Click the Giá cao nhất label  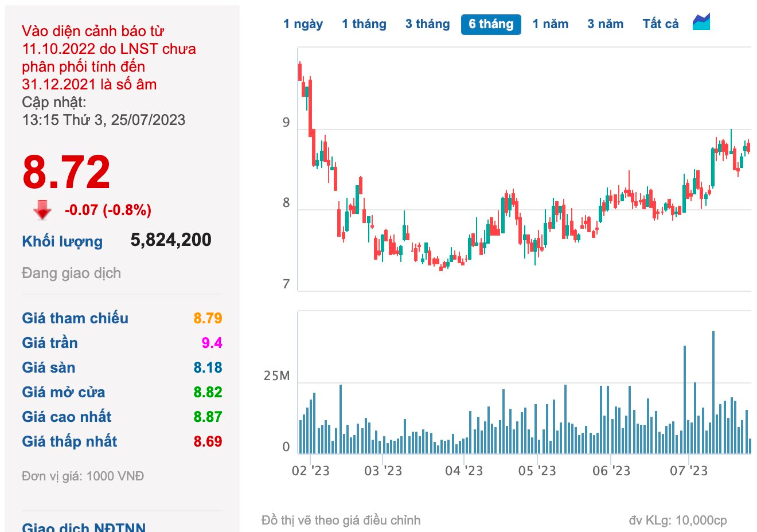coord(67,417)
